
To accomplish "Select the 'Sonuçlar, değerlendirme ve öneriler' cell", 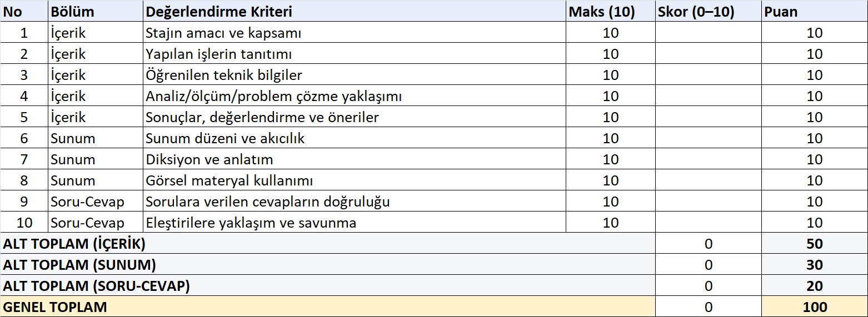I will click(262, 117).
